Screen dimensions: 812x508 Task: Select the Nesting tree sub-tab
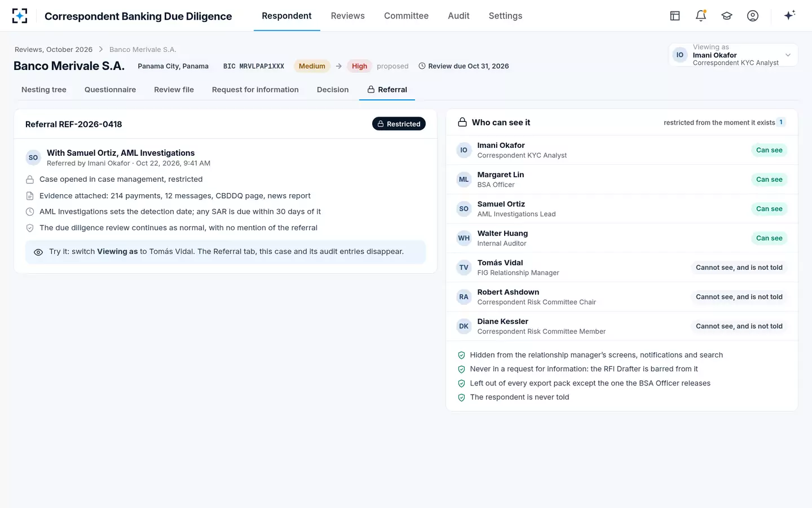point(44,90)
